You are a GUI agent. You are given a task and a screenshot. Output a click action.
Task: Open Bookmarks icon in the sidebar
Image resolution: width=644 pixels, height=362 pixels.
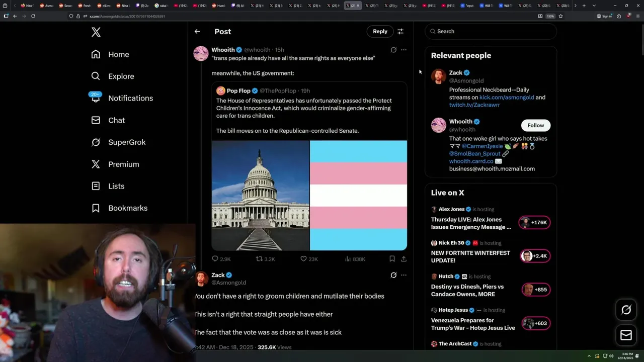pos(96,208)
